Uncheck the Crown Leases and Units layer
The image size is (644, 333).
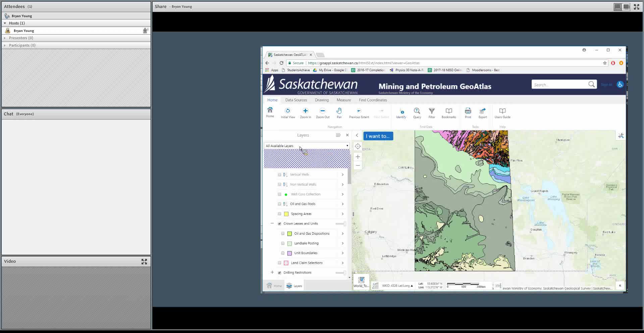(279, 224)
